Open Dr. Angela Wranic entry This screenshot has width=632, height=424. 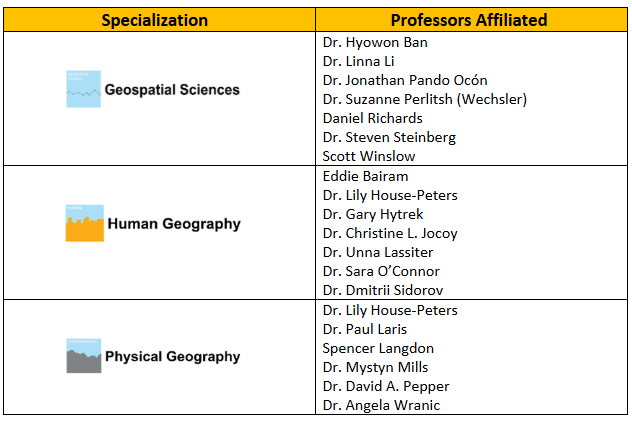click(381, 405)
